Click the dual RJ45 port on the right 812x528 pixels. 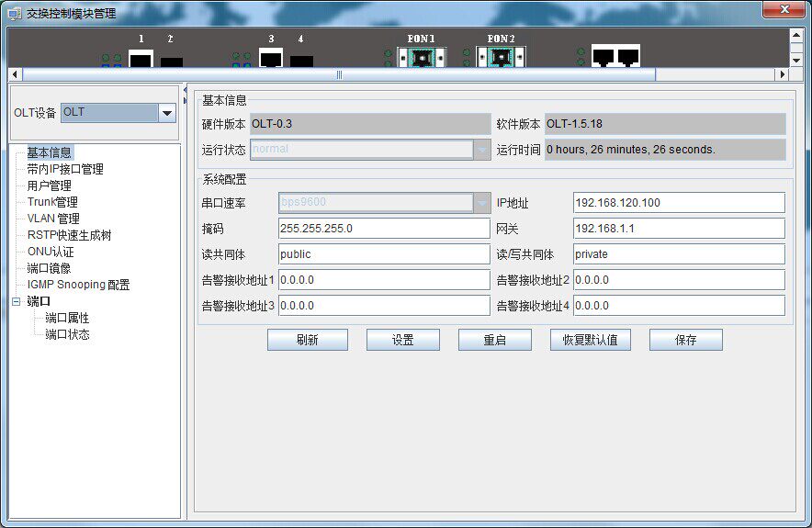pos(615,56)
